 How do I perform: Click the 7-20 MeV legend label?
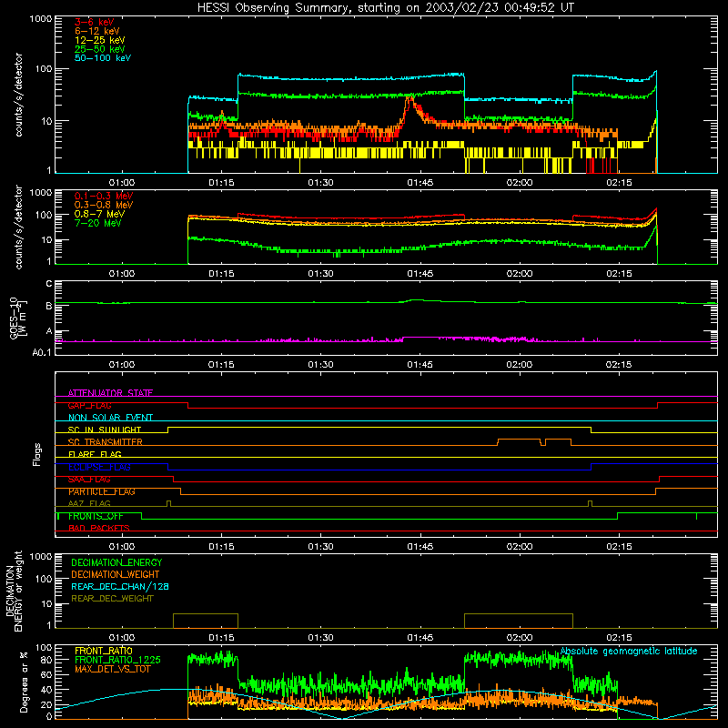click(x=98, y=223)
